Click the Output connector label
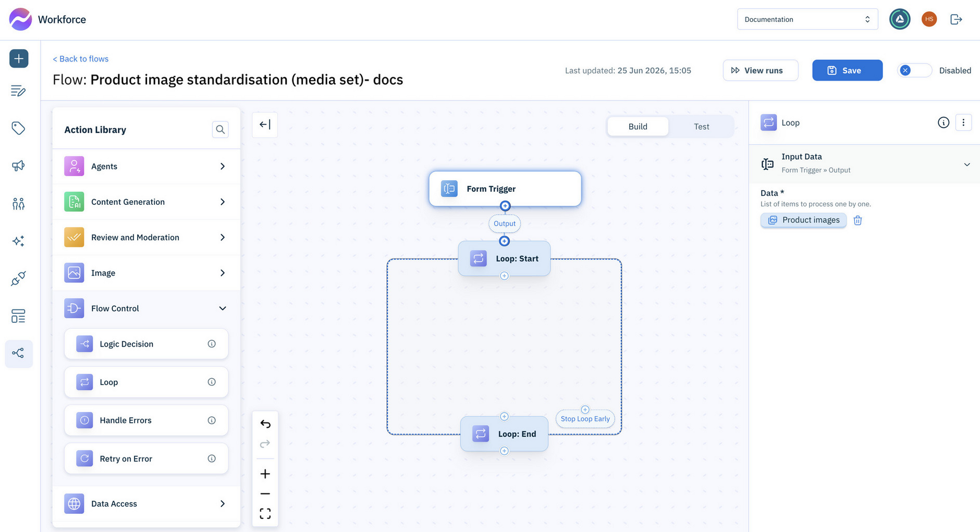Viewport: 980px width, 532px height. click(505, 224)
